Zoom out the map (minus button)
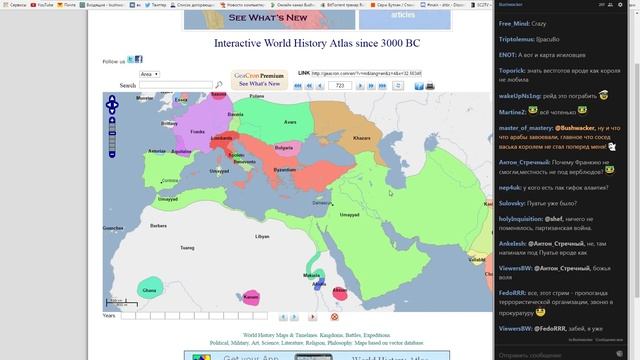The image size is (640, 360). pos(112,155)
